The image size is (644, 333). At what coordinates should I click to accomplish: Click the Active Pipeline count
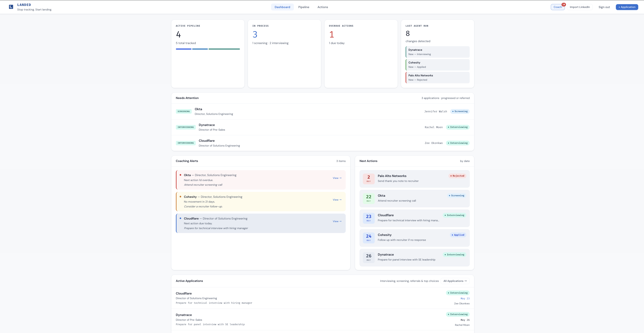click(x=178, y=34)
